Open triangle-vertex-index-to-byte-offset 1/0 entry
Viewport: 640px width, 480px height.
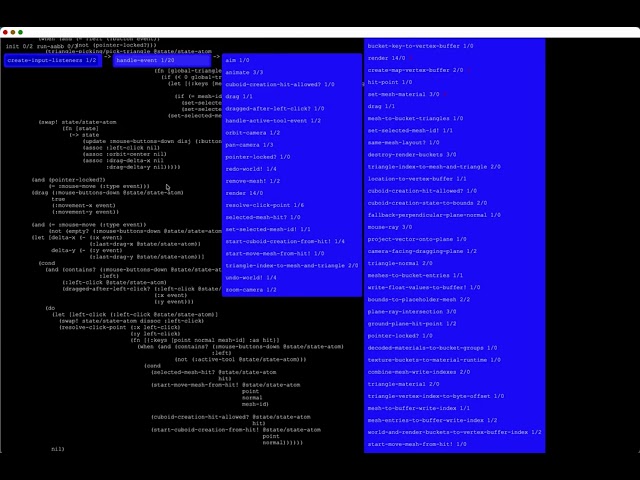click(x=436, y=396)
